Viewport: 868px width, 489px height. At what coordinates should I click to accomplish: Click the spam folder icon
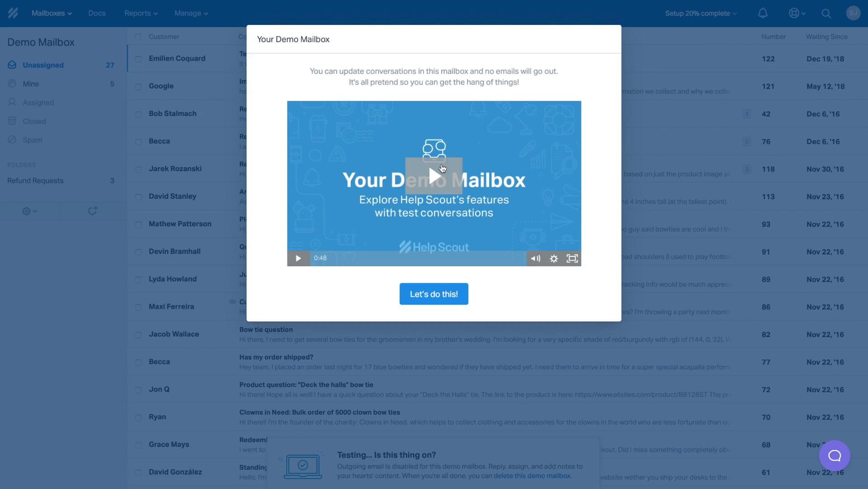[12, 139]
